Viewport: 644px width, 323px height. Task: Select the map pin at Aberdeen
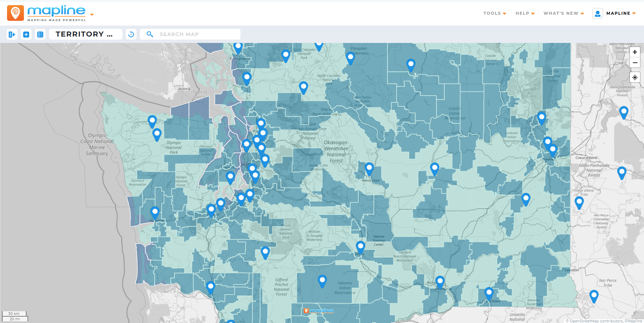tap(155, 213)
